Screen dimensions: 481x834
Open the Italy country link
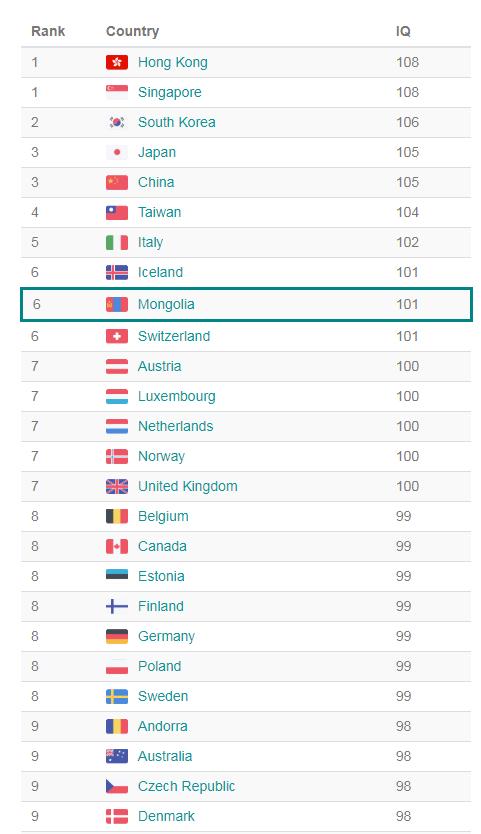click(150, 243)
